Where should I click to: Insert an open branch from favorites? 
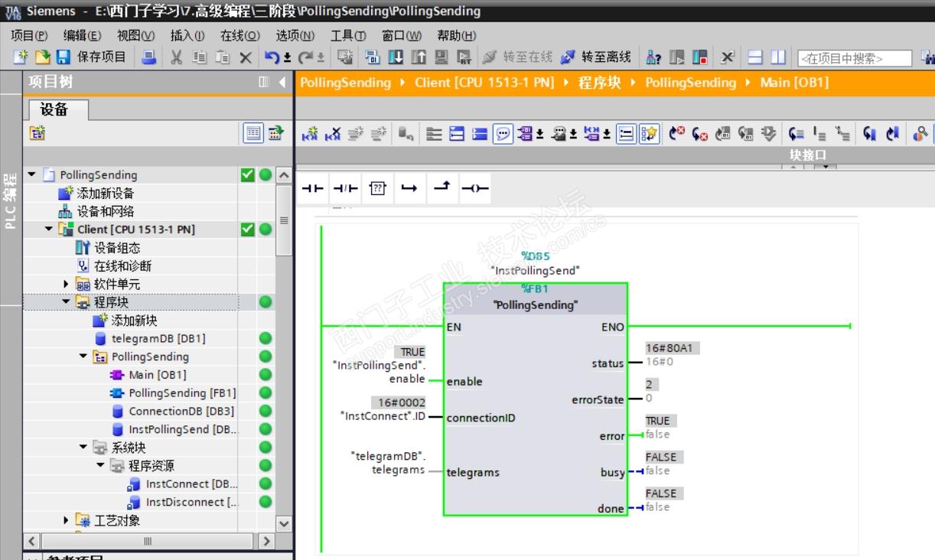409,188
